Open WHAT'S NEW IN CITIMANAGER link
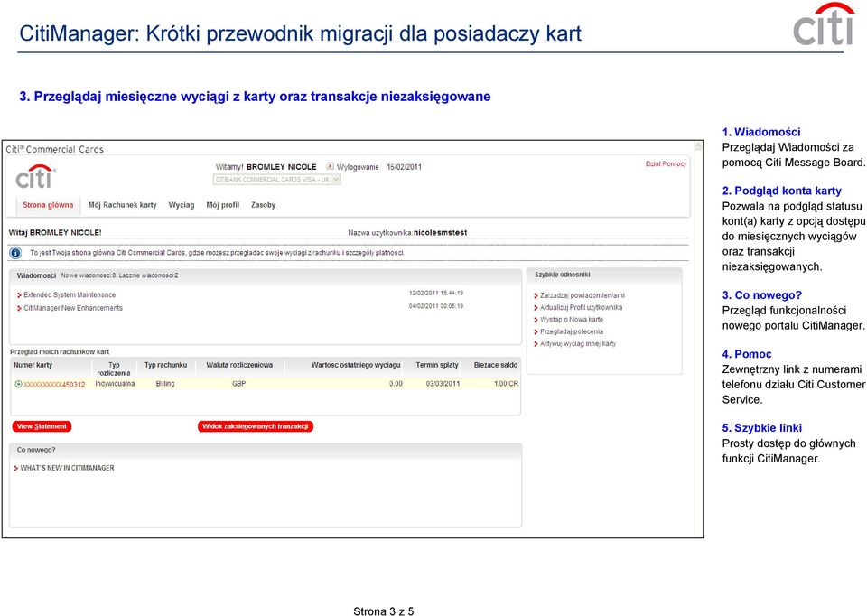867x616 pixels. tap(68, 468)
